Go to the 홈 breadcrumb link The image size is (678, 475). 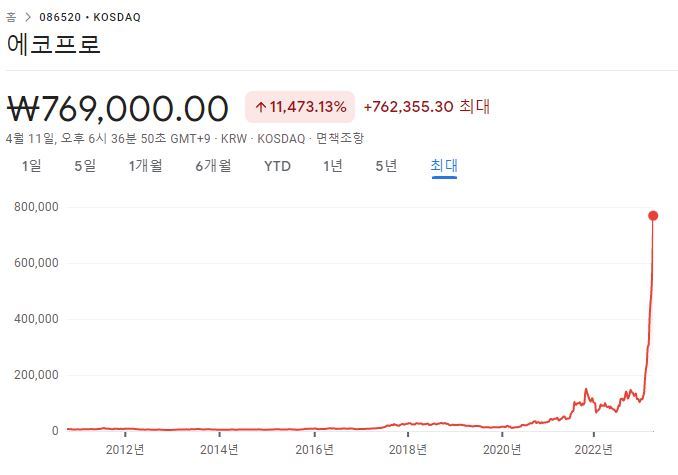pos(11,17)
